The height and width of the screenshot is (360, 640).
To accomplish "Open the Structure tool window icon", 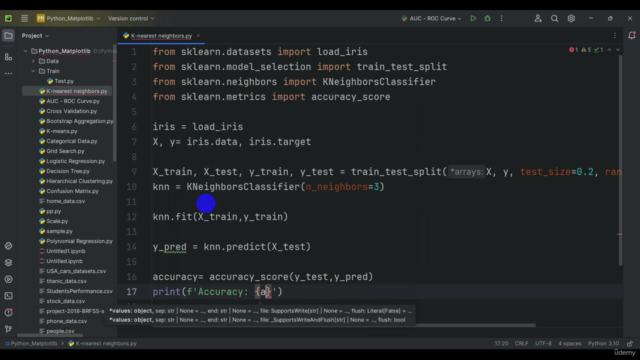I will (x=8, y=57).
